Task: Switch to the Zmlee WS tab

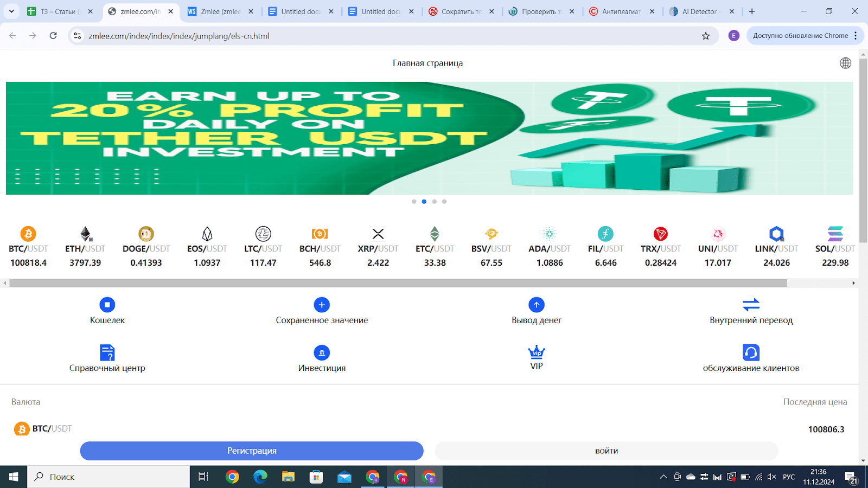Action: [220, 11]
